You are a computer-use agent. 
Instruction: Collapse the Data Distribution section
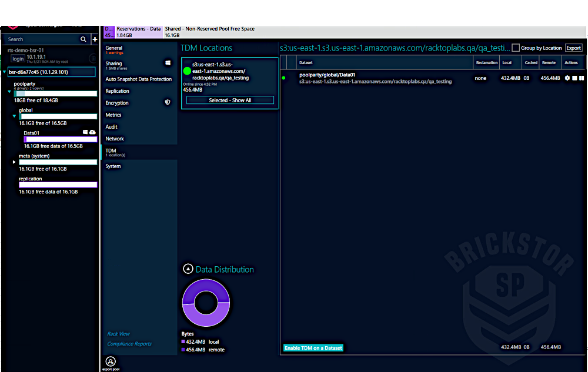click(x=188, y=269)
